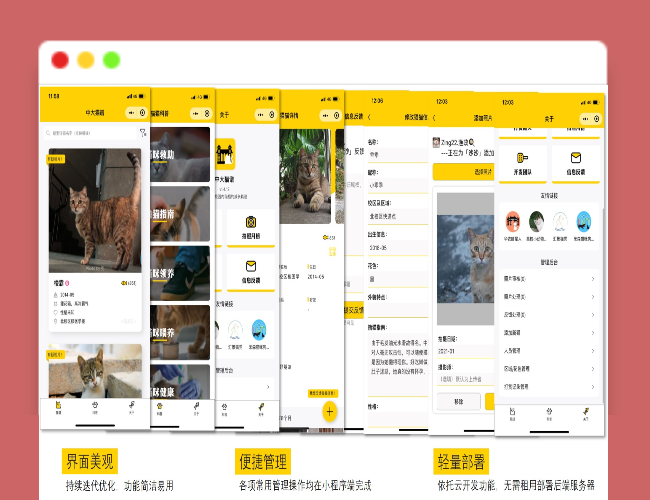Image resolution: width=650 pixels, height=500 pixels.
Task: Click the search field on the 中大猫谱 screen
Action: 90,133
